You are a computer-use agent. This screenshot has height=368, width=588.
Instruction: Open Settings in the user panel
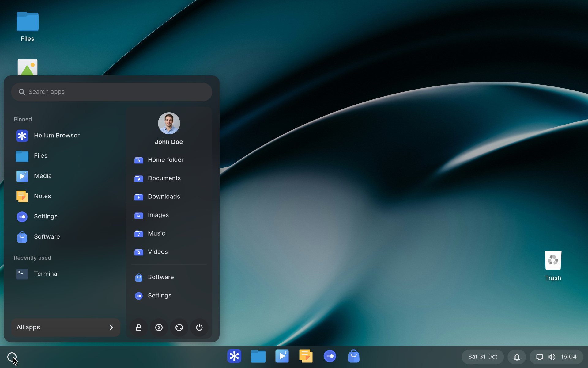pyautogui.click(x=169, y=296)
